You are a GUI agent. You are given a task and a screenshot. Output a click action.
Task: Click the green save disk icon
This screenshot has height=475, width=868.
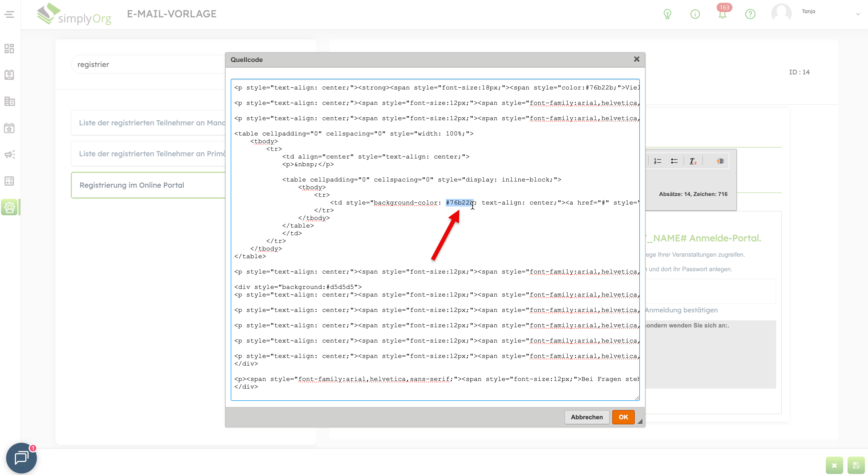(856, 466)
